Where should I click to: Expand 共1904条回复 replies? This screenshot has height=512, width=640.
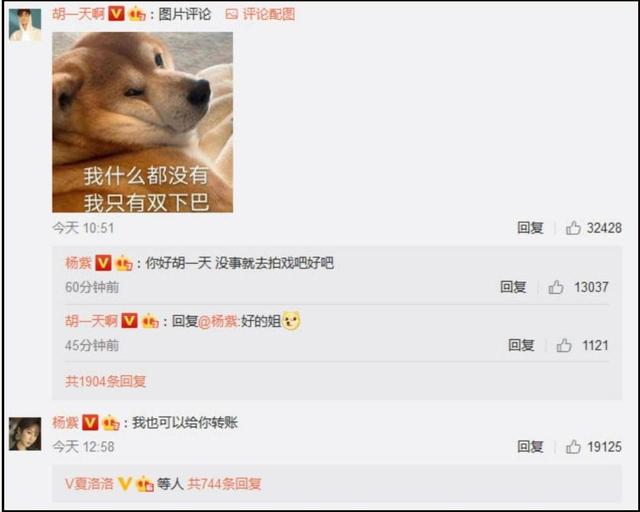[x=105, y=381]
